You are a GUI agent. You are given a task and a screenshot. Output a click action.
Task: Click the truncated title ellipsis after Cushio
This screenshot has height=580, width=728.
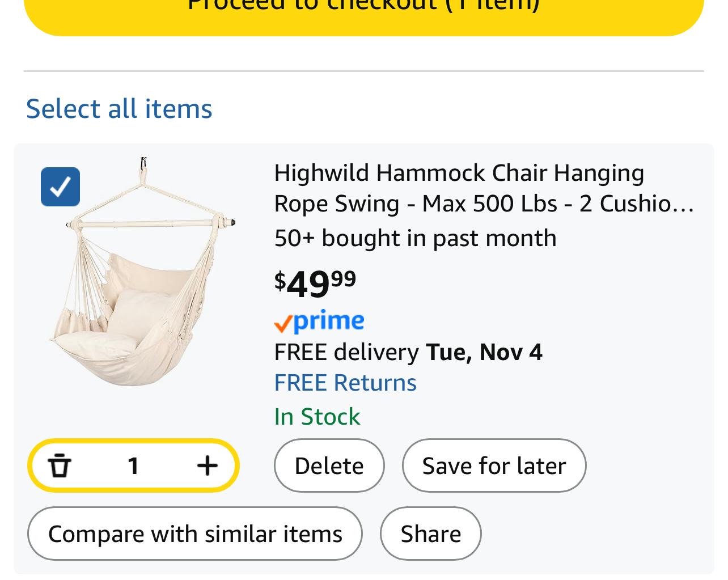688,205
